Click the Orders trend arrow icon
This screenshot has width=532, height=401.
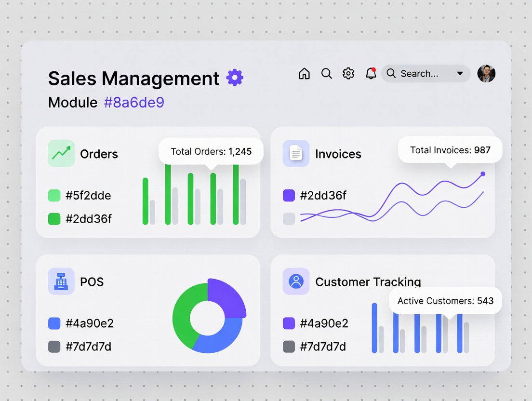[61, 153]
